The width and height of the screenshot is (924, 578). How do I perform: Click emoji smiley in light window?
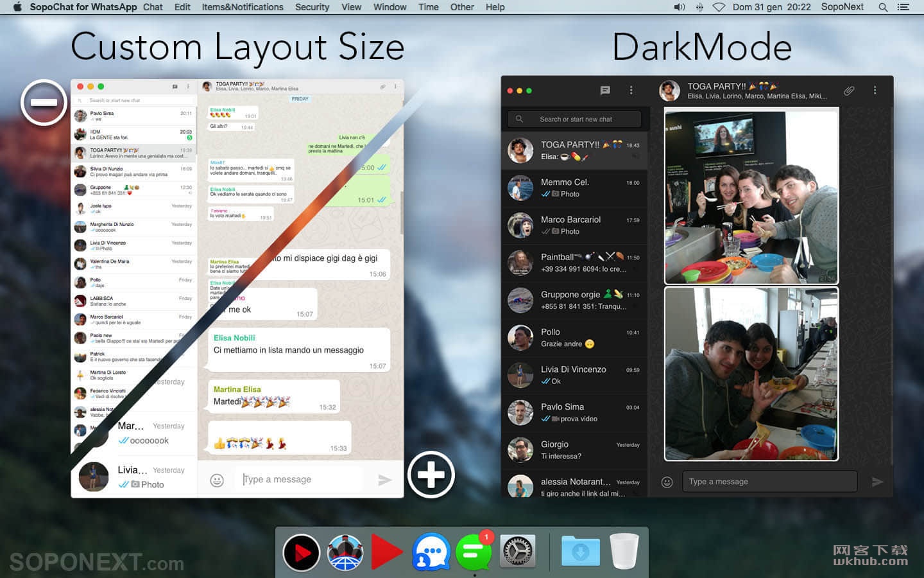pyautogui.click(x=217, y=480)
